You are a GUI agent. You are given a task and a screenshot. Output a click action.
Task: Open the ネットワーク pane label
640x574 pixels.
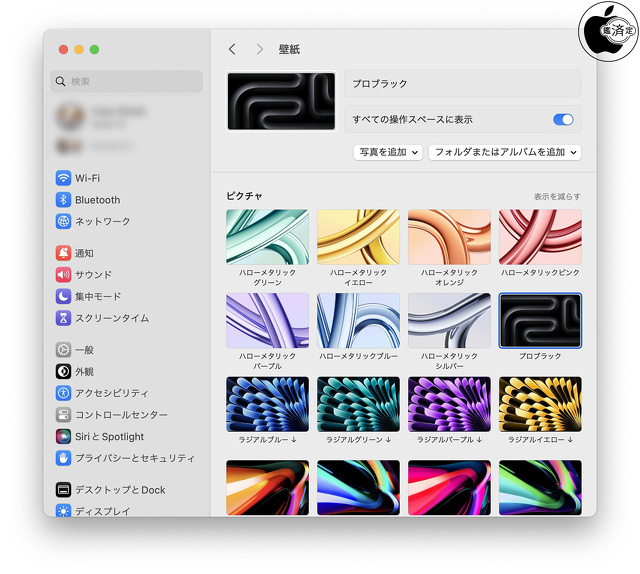102,221
